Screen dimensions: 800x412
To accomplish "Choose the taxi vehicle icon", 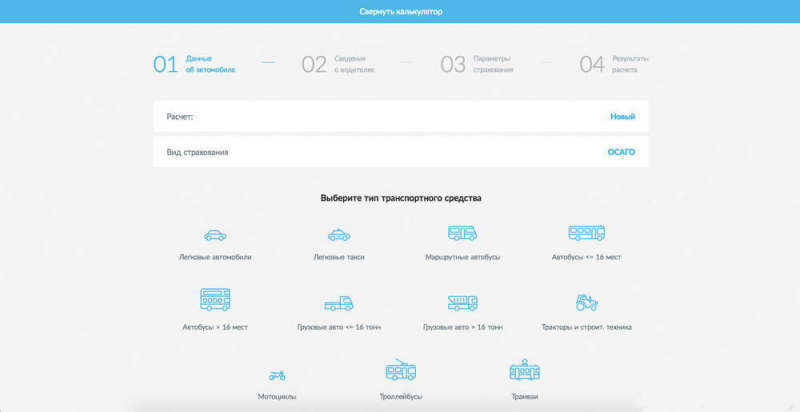I will [x=339, y=235].
